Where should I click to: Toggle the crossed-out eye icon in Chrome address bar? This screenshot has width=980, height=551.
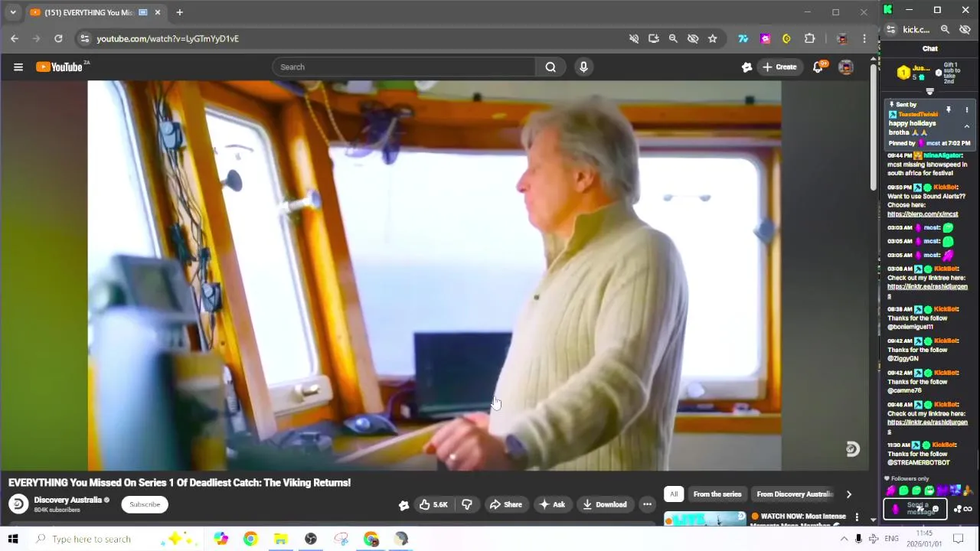pos(693,38)
